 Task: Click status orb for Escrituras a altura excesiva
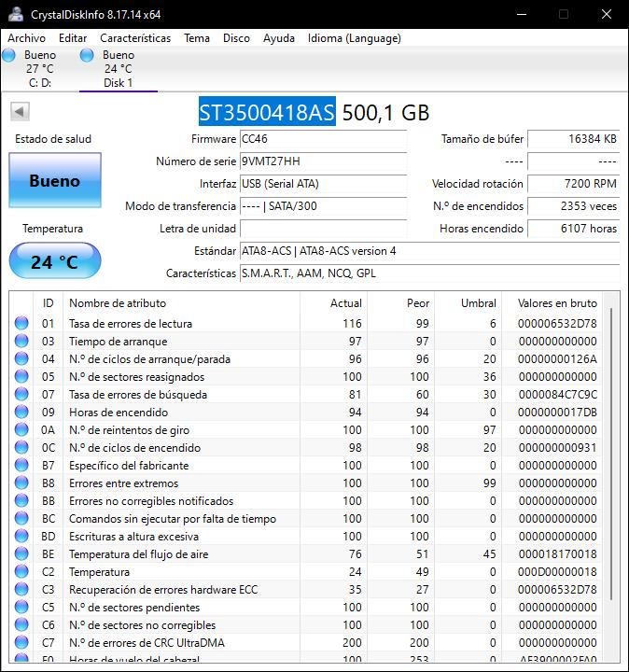pos(21,536)
